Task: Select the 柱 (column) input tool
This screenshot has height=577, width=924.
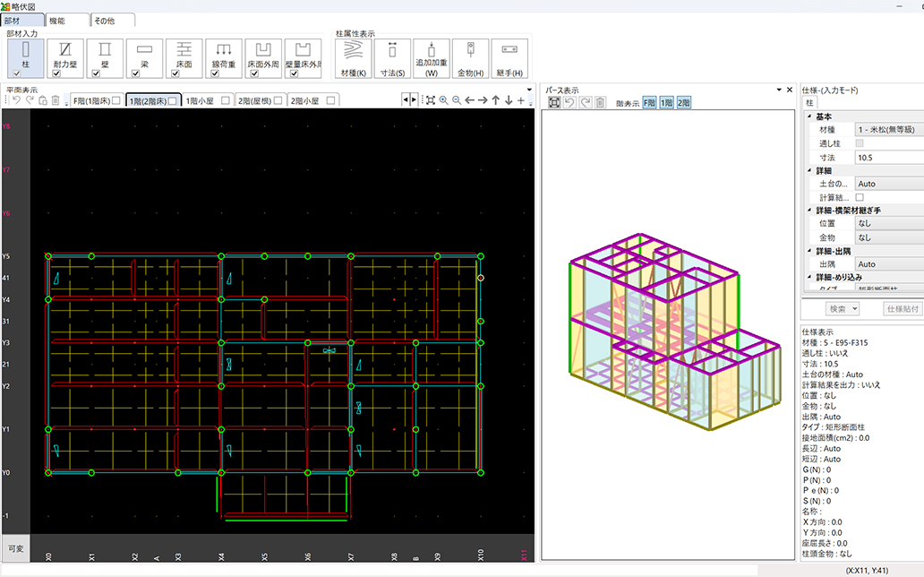Action: (x=25, y=54)
